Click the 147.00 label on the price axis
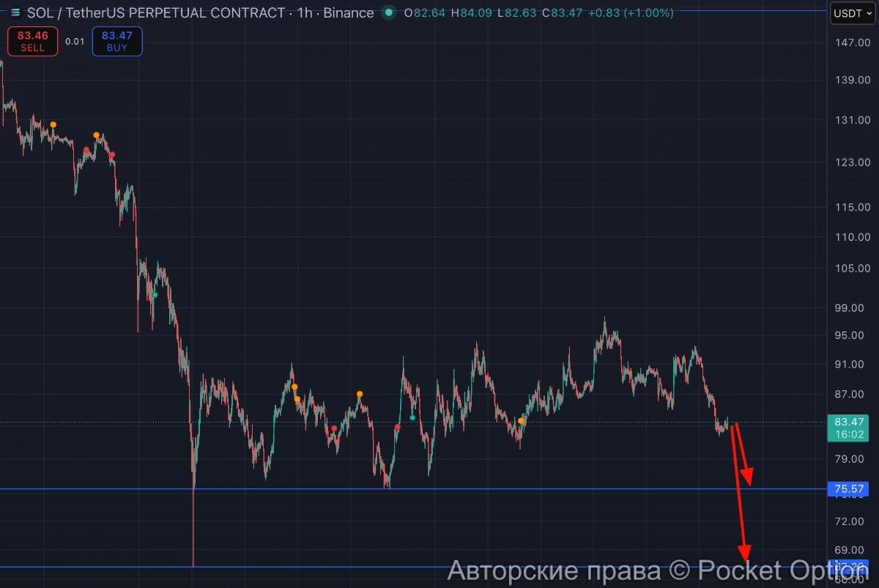Image resolution: width=879 pixels, height=588 pixels. 852,43
